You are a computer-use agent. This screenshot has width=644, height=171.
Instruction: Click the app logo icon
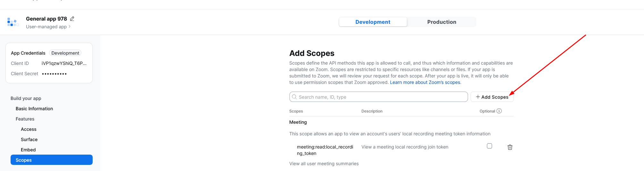click(13, 22)
